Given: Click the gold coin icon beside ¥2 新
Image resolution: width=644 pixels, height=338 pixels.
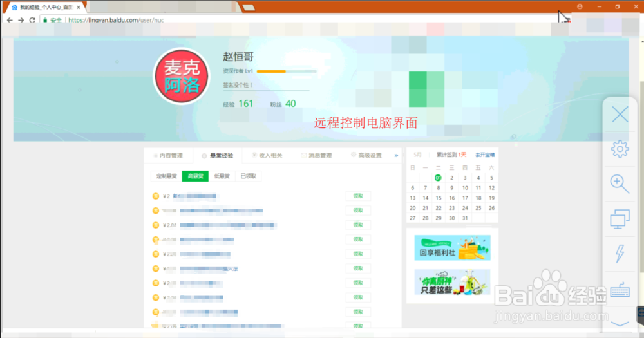Looking at the screenshot, I should click(x=156, y=196).
